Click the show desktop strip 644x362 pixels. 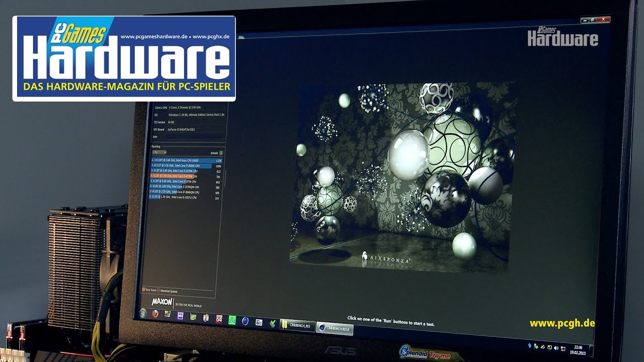click(590, 350)
